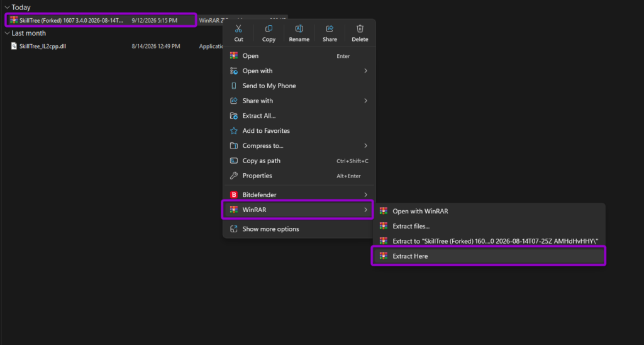
Task: Select Send to My Phone
Action: 299,86
